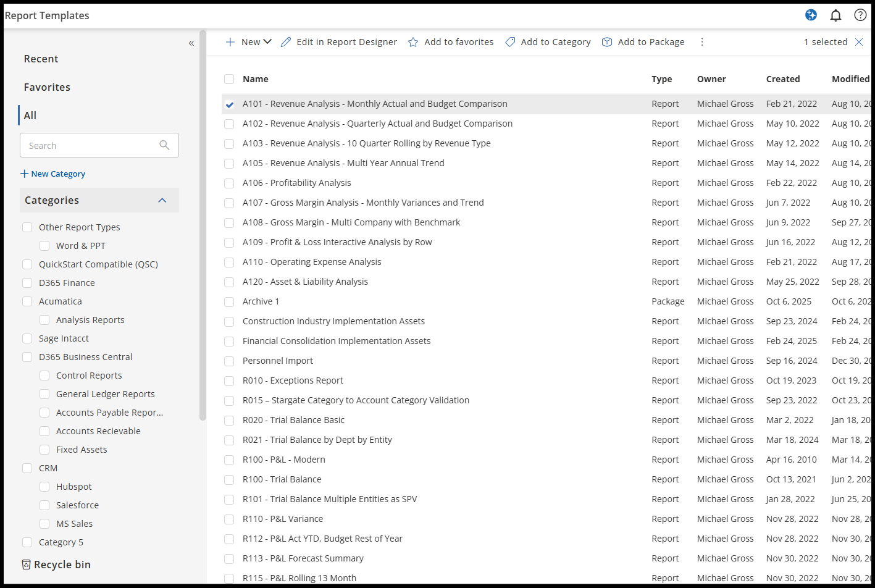The height and width of the screenshot is (588, 875).
Task: Click the blue globe icon in header
Action: (x=811, y=15)
